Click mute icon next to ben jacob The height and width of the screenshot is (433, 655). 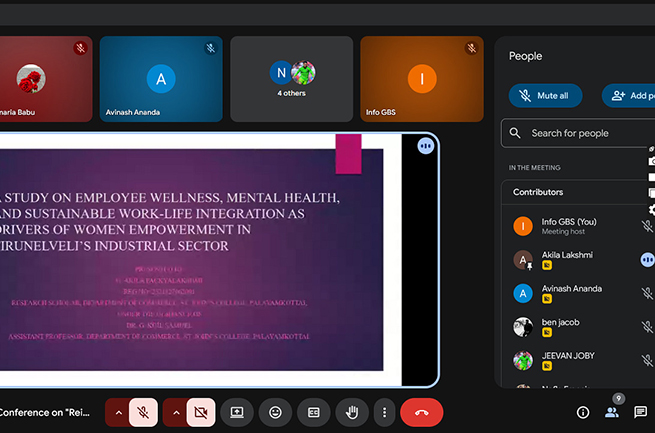point(646,327)
